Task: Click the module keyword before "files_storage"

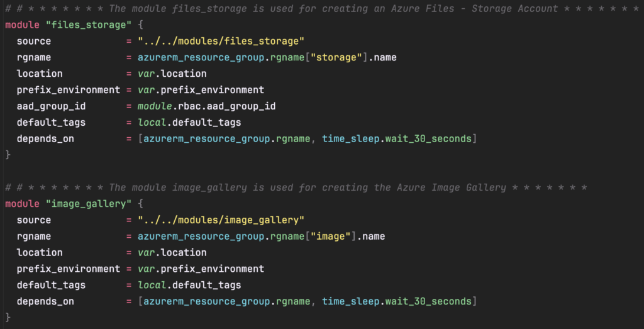Action: pos(22,25)
